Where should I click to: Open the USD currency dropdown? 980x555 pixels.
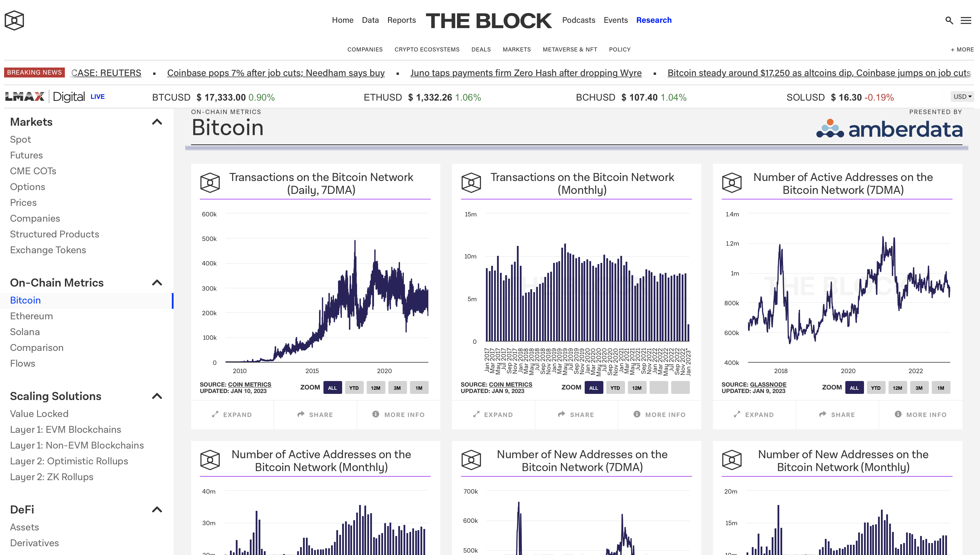[962, 97]
